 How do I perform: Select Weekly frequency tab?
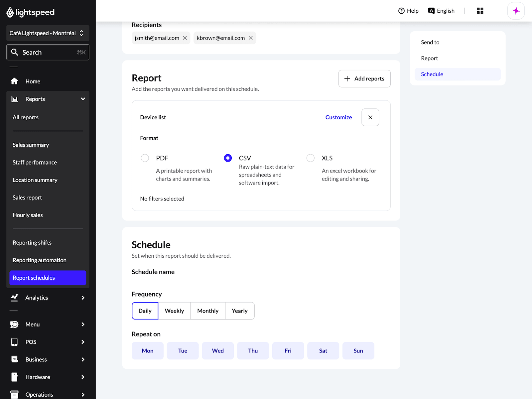(174, 311)
